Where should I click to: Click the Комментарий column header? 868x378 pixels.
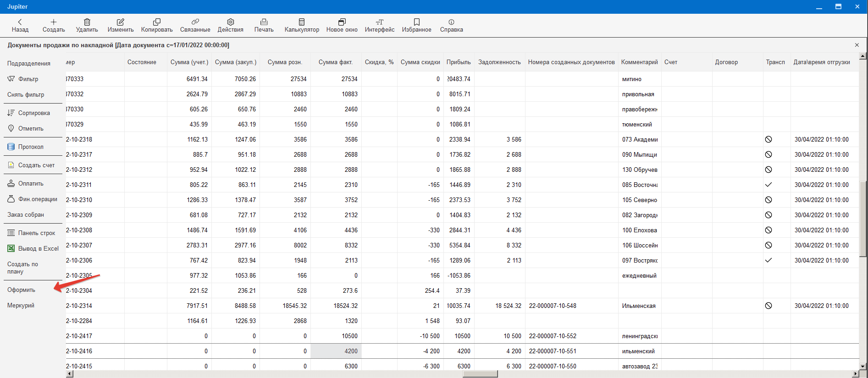point(640,62)
